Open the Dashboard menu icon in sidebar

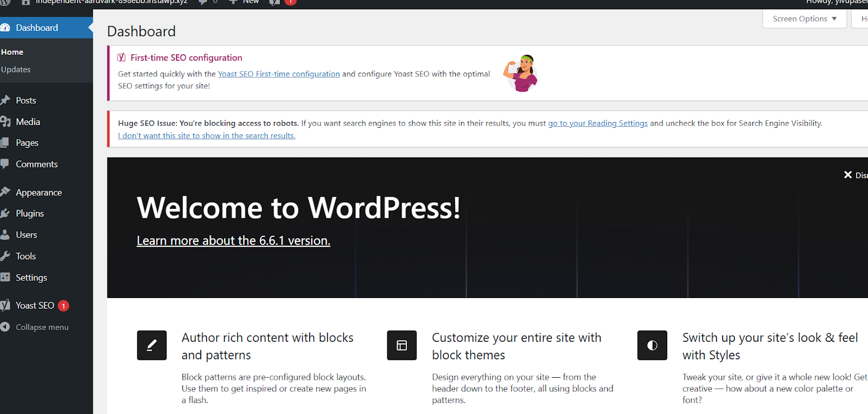(5, 28)
